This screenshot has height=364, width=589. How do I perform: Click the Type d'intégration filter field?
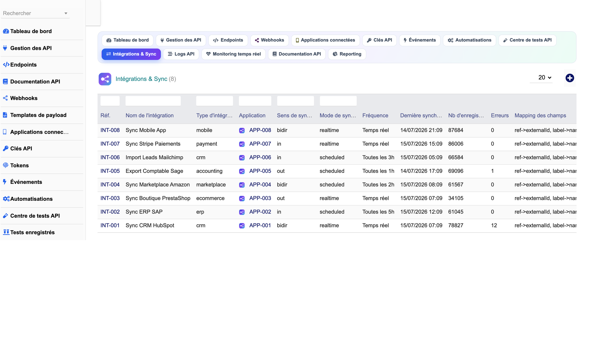[215, 101]
